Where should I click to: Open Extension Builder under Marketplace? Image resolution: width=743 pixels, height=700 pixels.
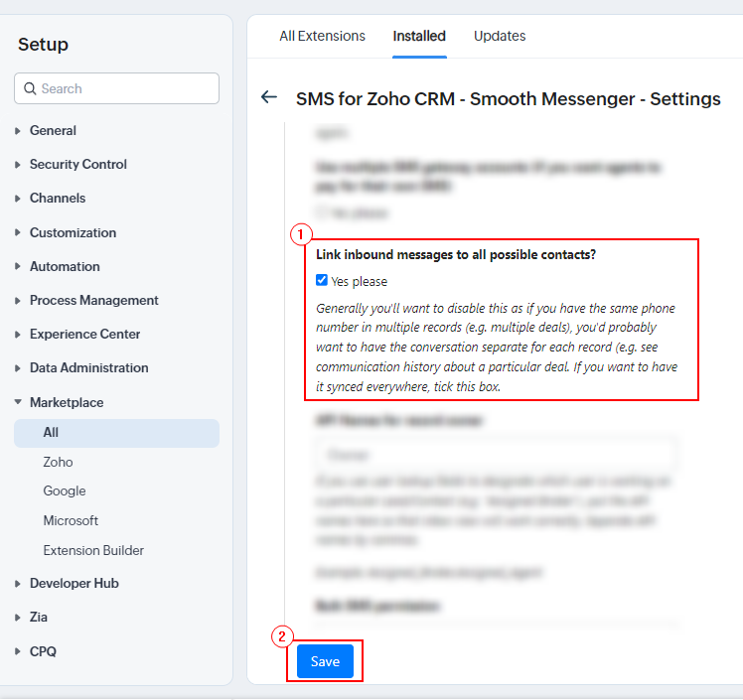coord(93,551)
